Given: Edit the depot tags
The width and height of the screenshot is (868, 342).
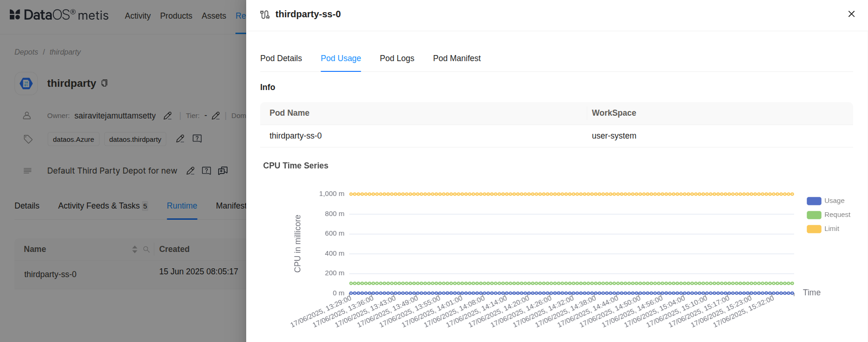Looking at the screenshot, I should coord(180,139).
